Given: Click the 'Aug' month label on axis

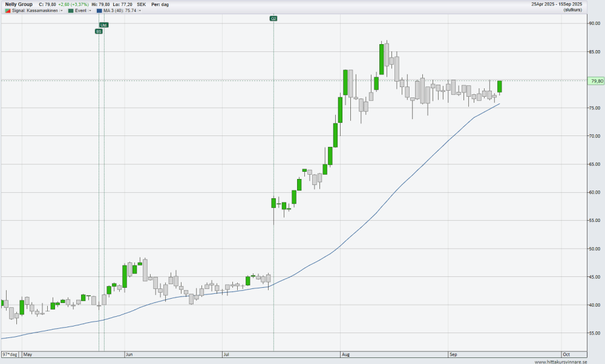Looking at the screenshot, I should 345,354.
